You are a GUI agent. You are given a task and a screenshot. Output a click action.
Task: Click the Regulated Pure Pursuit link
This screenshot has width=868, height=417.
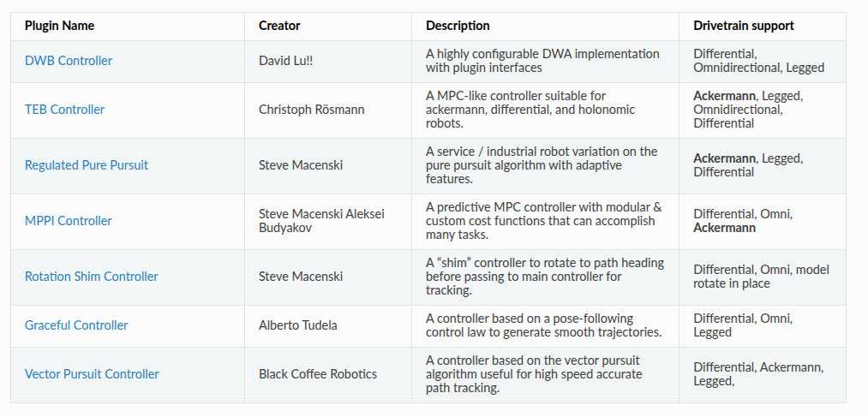coord(87,165)
